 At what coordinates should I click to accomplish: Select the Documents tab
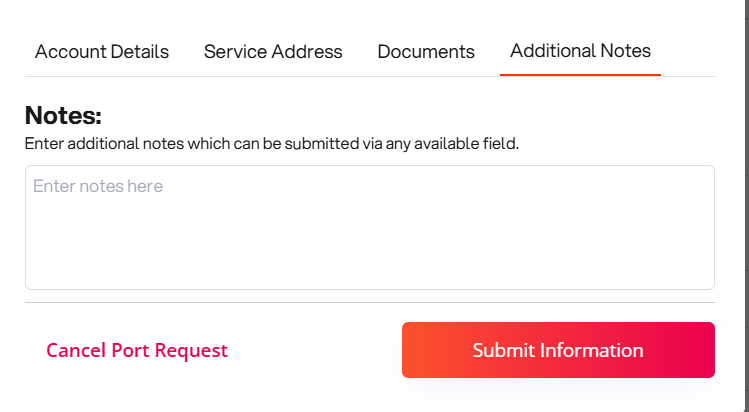point(426,52)
